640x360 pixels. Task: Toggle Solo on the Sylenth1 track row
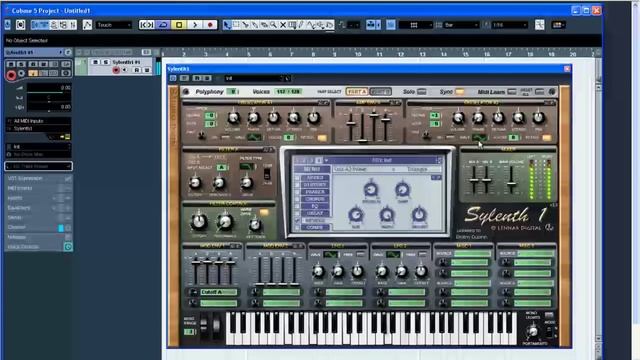point(105,62)
